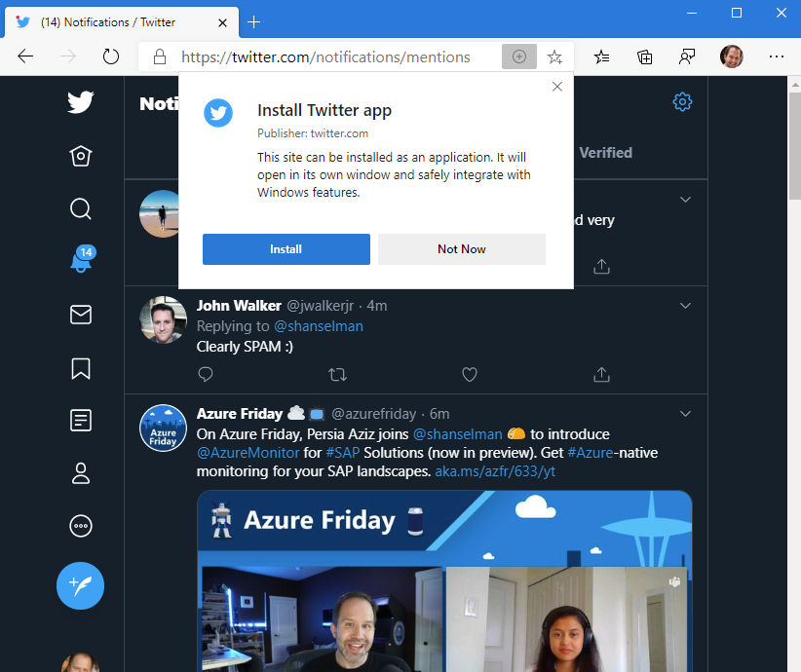The width and height of the screenshot is (801, 672).
Task: Select the Notifications browser tab
Action: click(107, 21)
